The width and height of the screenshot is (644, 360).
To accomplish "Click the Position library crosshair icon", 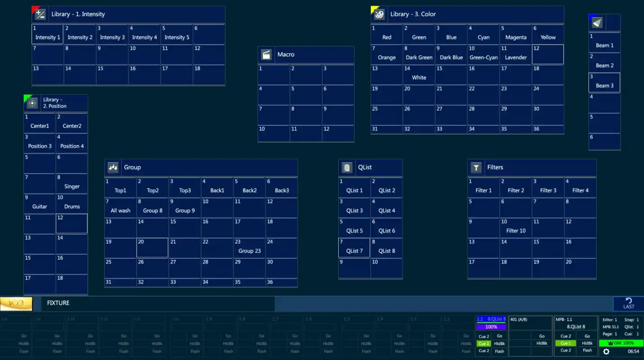I will [32, 103].
